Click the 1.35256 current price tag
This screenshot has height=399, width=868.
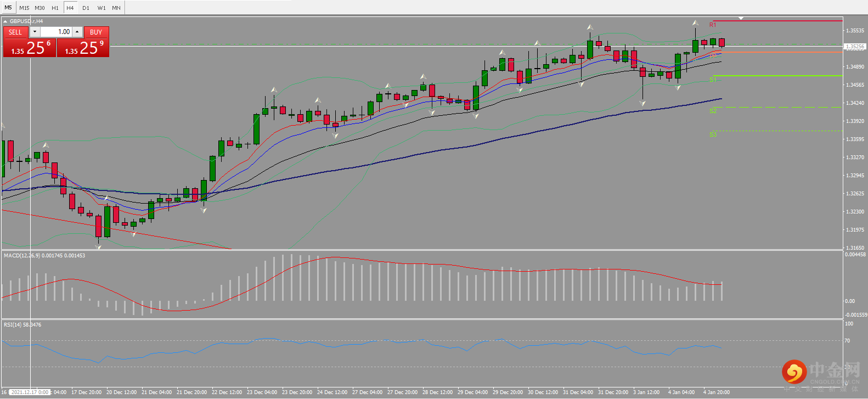tap(855, 47)
